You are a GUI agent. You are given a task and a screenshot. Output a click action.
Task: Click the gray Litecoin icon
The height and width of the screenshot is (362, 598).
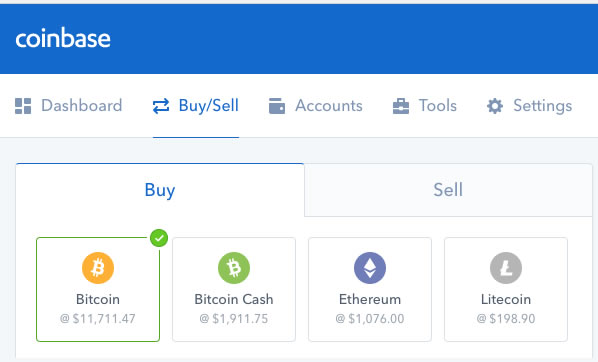click(x=506, y=268)
